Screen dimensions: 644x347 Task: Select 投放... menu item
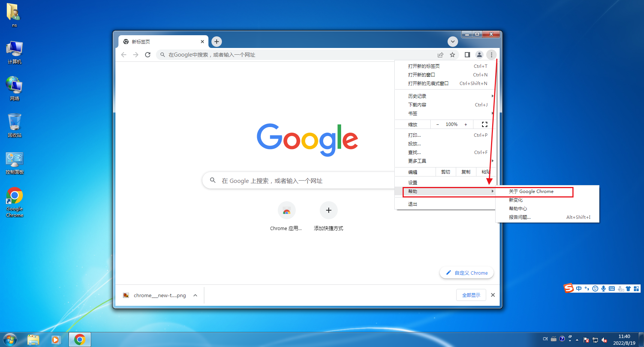point(445,144)
